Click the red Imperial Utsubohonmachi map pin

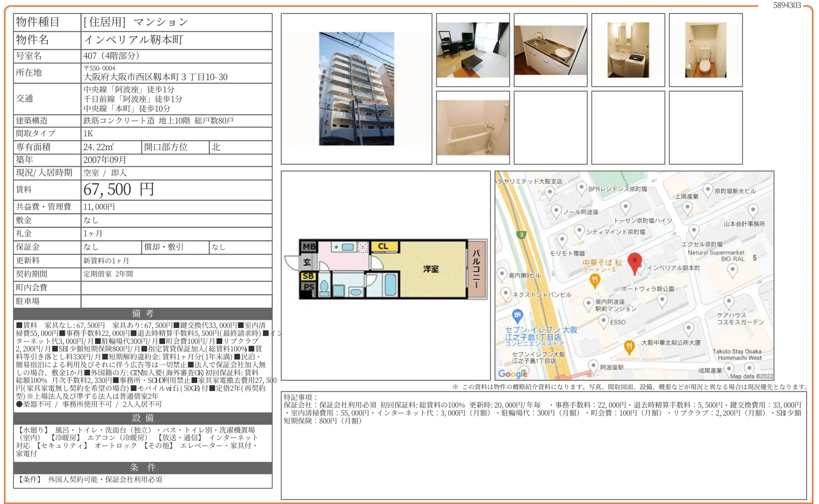tap(634, 262)
